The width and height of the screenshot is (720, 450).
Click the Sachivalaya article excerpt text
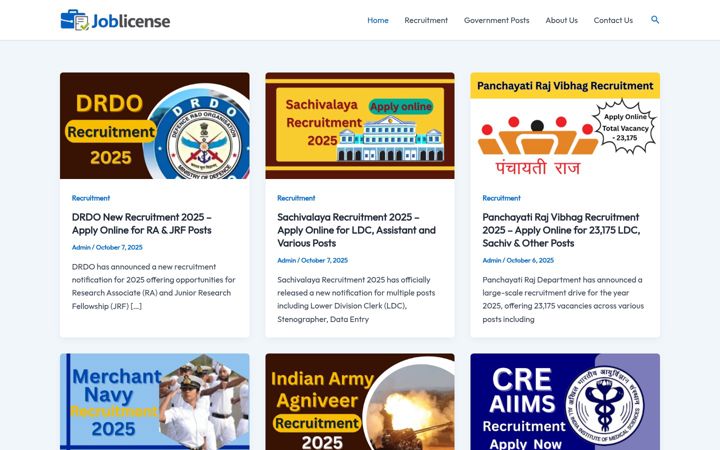[356, 299]
